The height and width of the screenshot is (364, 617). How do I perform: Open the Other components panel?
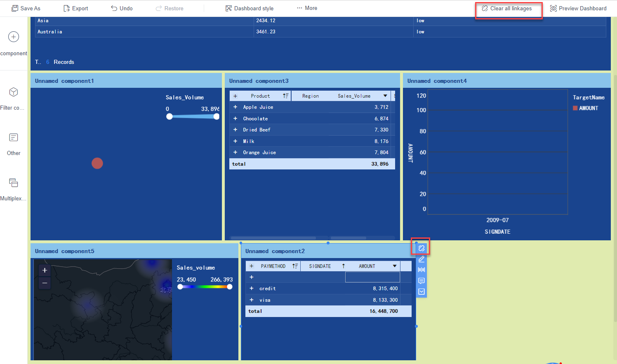[x=14, y=144]
